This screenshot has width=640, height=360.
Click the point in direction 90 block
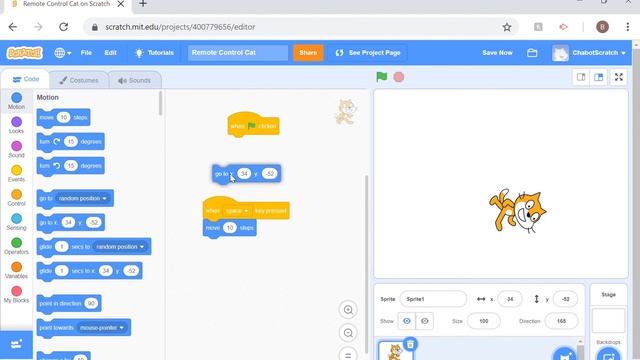pos(69,304)
